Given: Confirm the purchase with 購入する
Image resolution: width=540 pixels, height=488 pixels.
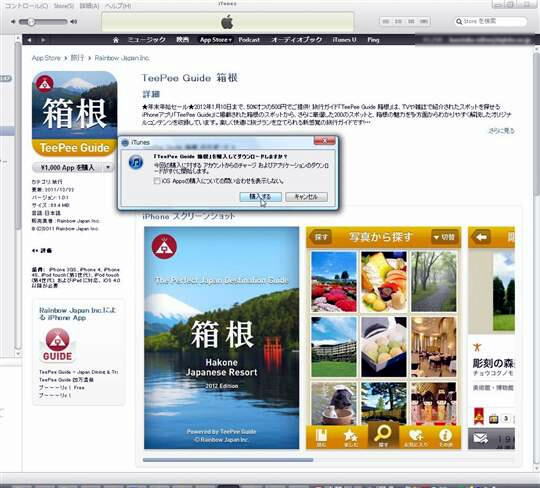Looking at the screenshot, I should tap(260, 197).
